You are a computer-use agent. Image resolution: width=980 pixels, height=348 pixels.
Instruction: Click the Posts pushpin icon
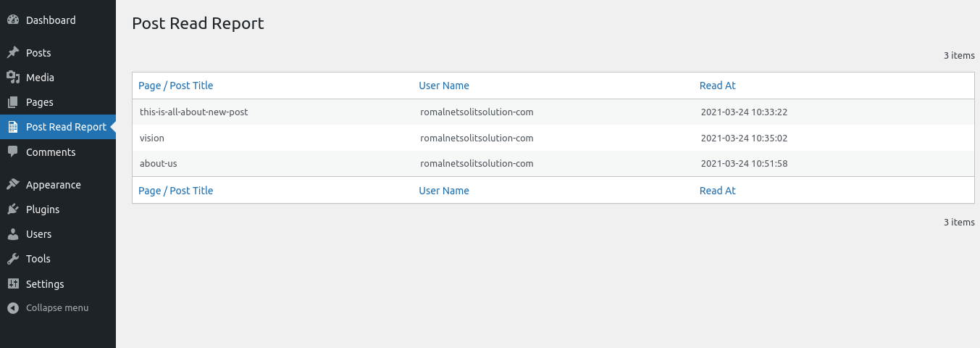click(13, 53)
